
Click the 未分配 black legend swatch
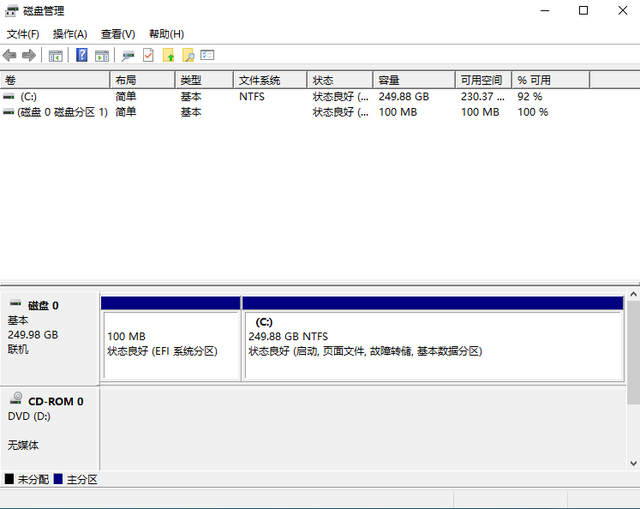click(9, 479)
